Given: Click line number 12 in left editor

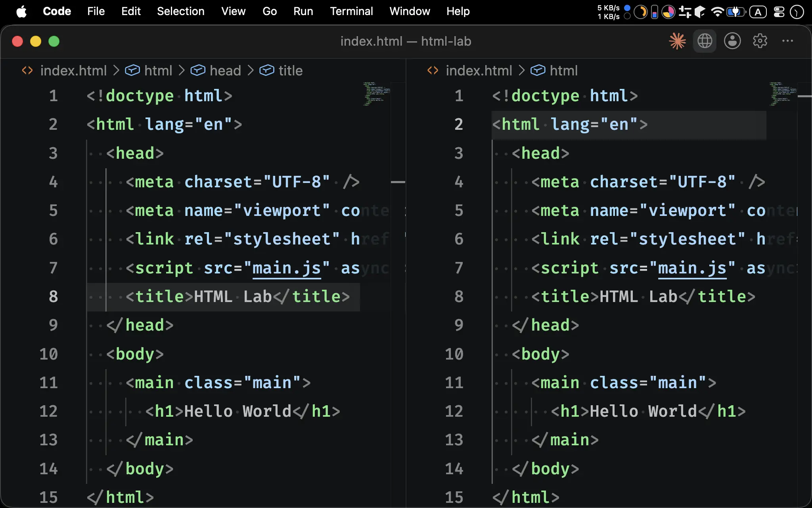Looking at the screenshot, I should 48,412.
